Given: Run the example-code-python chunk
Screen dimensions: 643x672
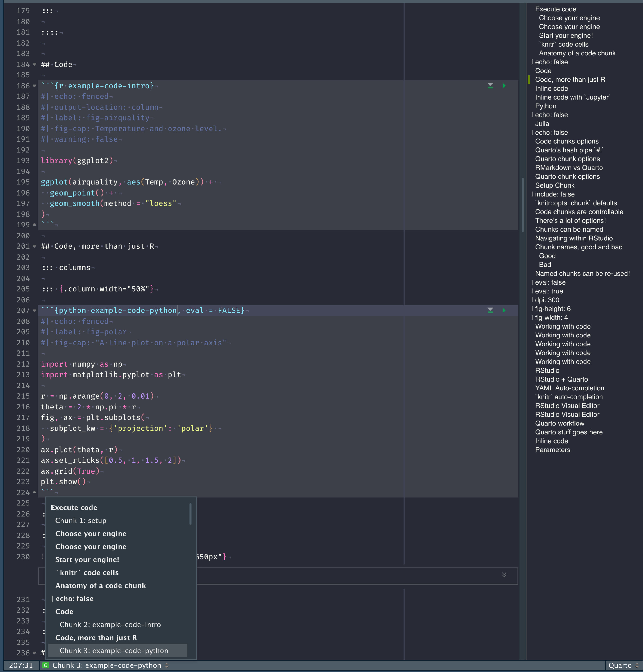Looking at the screenshot, I should pyautogui.click(x=504, y=310).
